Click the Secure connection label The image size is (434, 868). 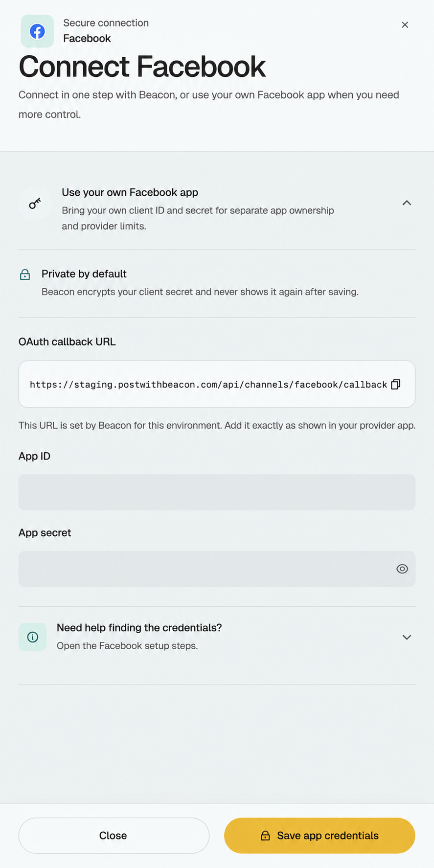pyautogui.click(x=106, y=23)
